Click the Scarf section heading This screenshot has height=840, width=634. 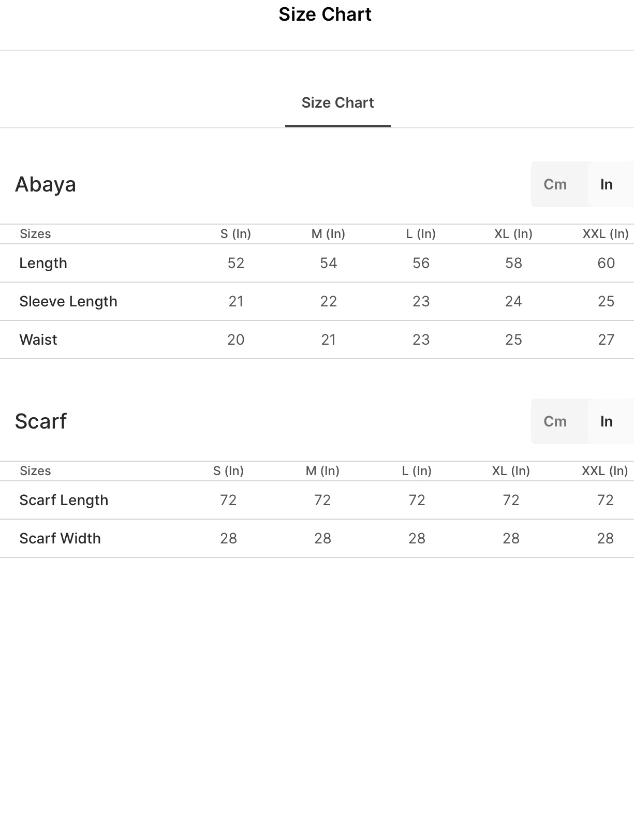(x=41, y=421)
